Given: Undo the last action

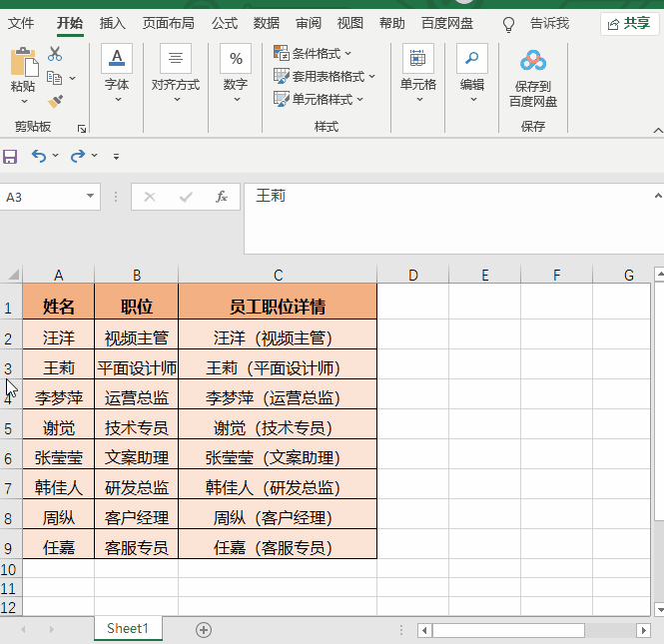Looking at the screenshot, I should point(39,156).
